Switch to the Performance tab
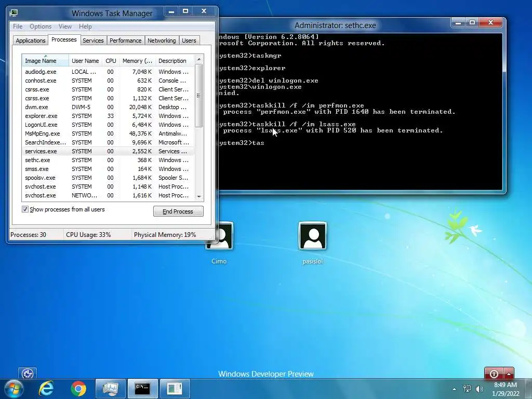Screen dimensions: 532x399 point(126,41)
